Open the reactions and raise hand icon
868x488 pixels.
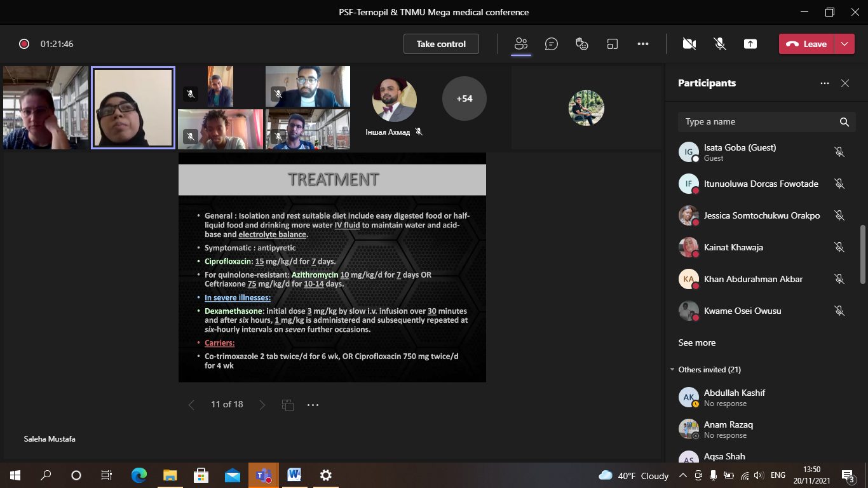[581, 44]
